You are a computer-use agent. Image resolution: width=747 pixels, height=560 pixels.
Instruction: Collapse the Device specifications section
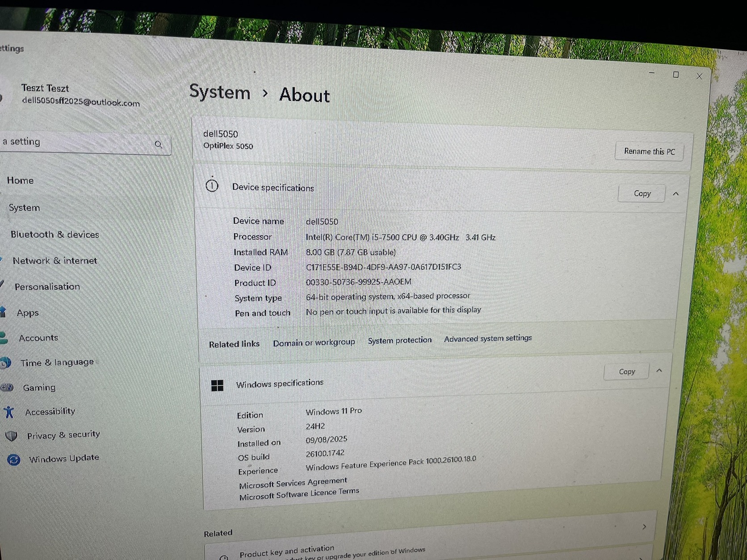click(676, 194)
